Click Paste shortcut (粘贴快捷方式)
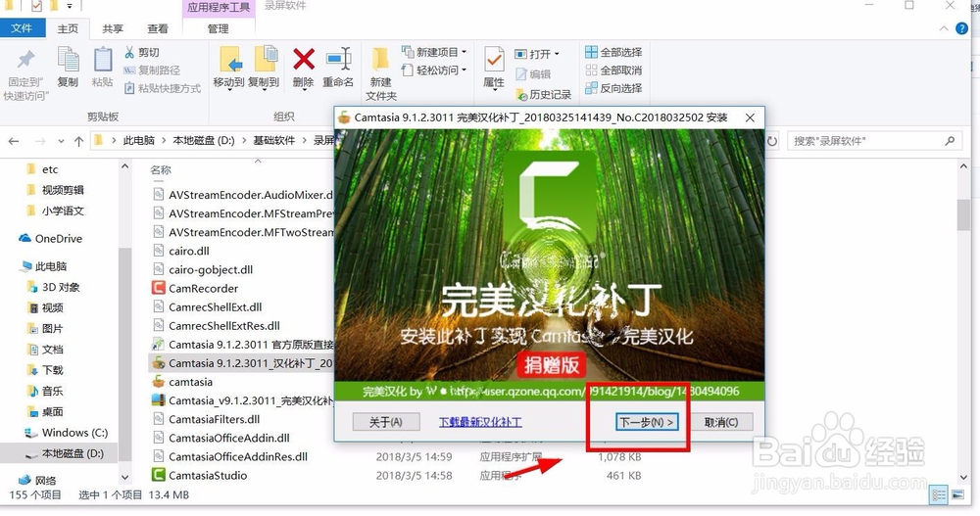980x516 pixels. [163, 88]
